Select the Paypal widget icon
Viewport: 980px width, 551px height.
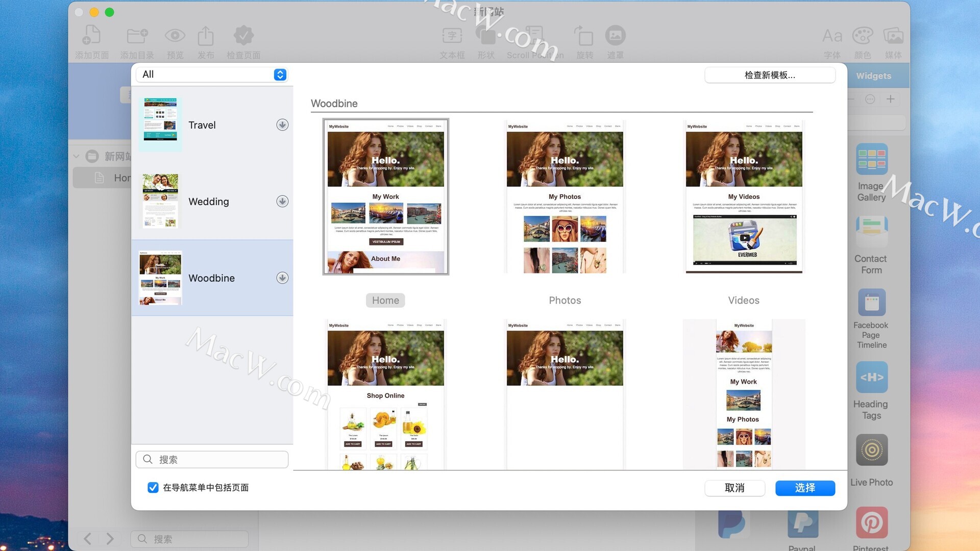click(802, 523)
